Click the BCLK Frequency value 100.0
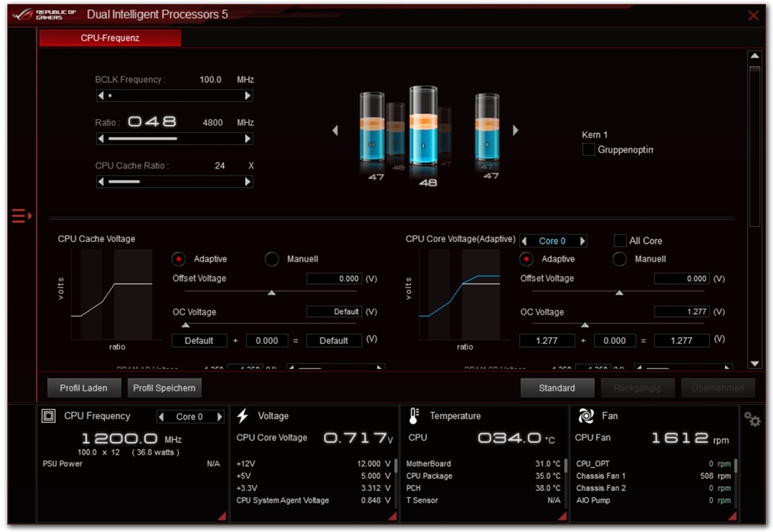773x532 pixels. pyautogui.click(x=210, y=80)
